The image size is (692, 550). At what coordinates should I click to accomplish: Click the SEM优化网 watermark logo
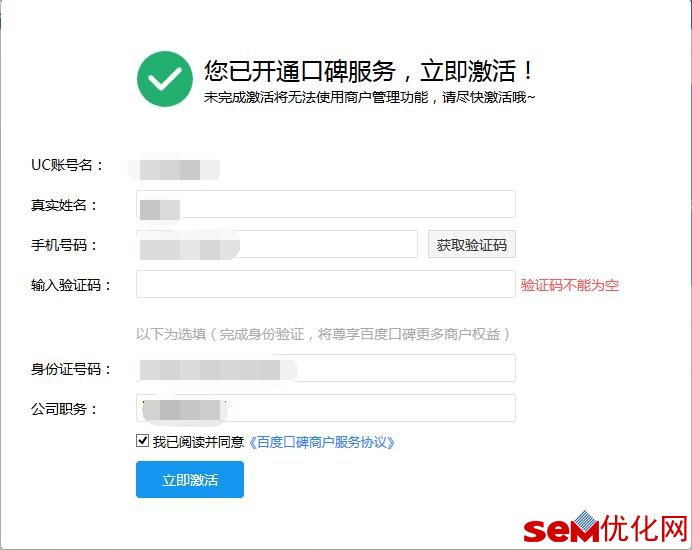(x=606, y=527)
